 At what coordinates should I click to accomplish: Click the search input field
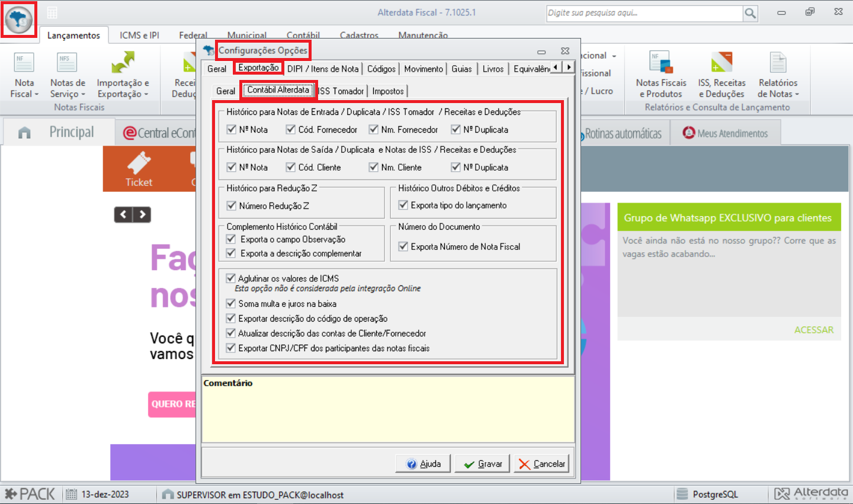[644, 13]
